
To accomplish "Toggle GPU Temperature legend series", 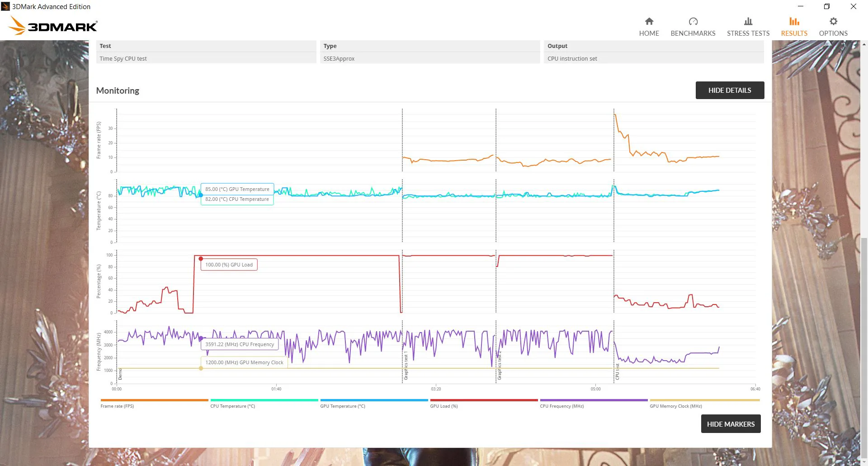I will 374,403.
